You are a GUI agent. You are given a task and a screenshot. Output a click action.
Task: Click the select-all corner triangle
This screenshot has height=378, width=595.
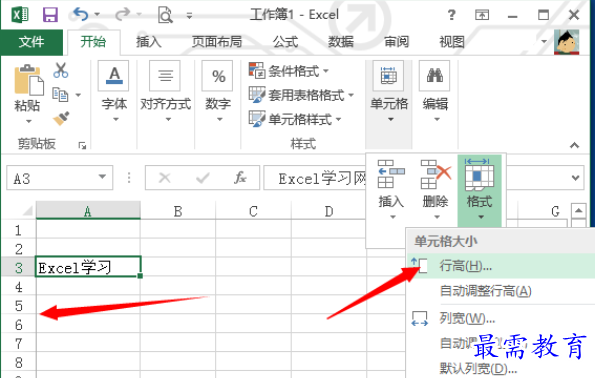(27, 210)
